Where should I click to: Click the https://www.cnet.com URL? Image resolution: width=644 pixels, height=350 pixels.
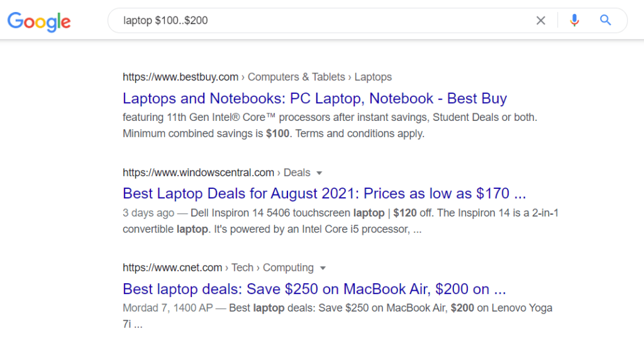(x=172, y=268)
